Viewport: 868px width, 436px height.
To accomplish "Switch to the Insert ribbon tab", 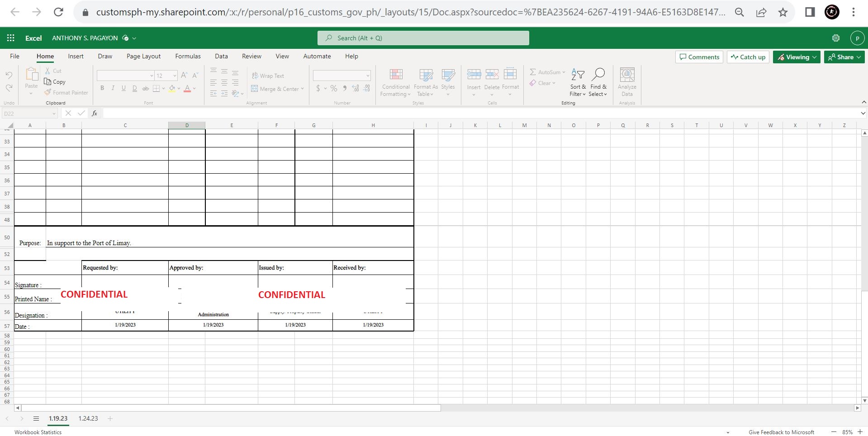I will [x=76, y=56].
